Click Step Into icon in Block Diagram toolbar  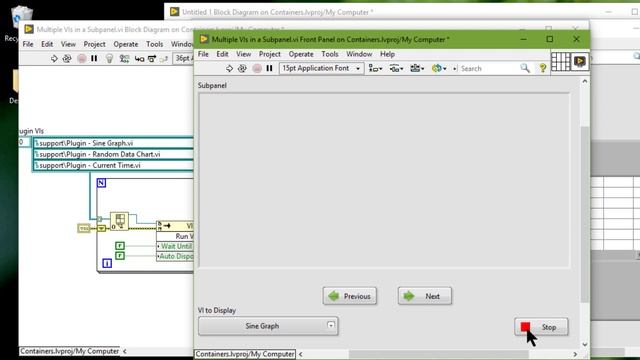140,59
